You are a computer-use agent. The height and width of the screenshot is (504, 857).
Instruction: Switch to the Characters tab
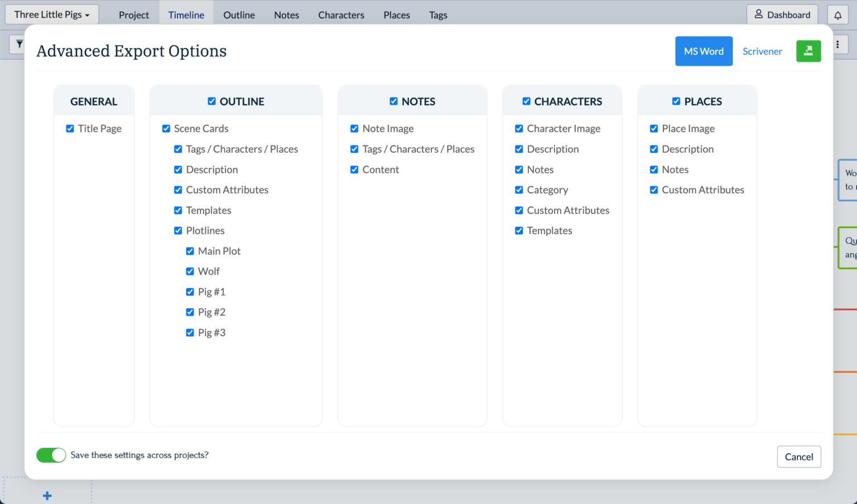point(341,14)
